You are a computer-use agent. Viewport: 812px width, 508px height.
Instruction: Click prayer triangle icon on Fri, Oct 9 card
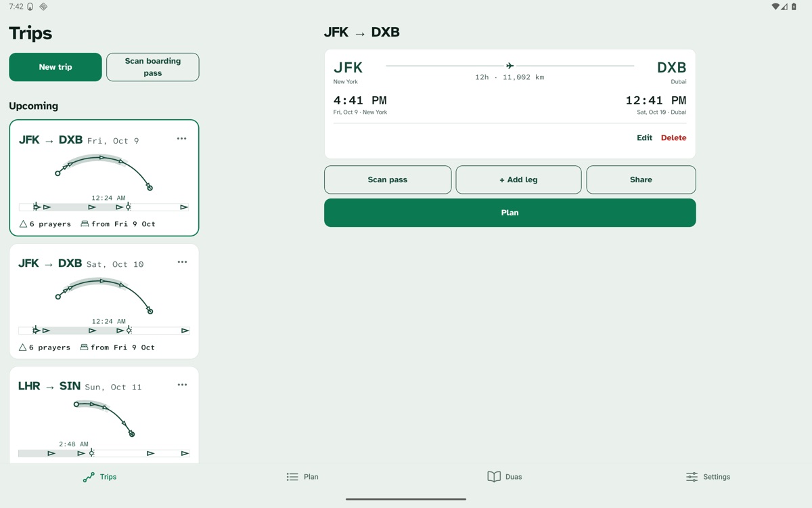point(23,224)
